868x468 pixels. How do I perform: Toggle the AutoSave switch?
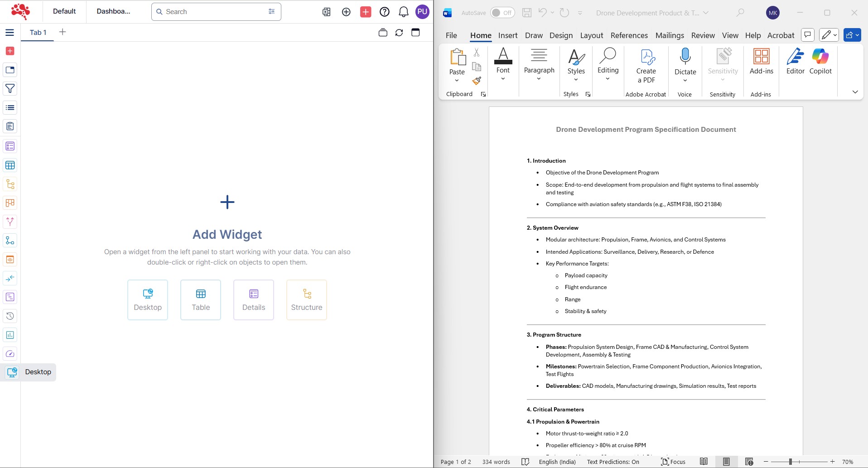[502, 13]
